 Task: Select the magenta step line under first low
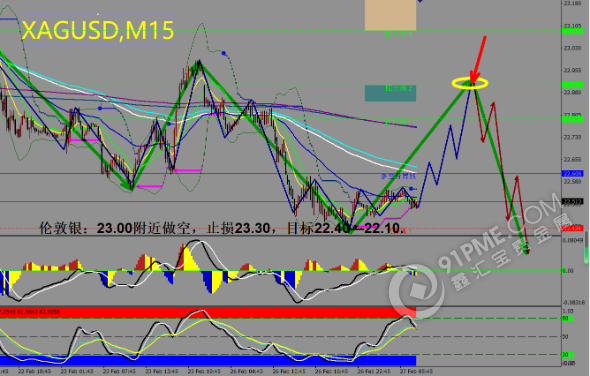(149, 186)
